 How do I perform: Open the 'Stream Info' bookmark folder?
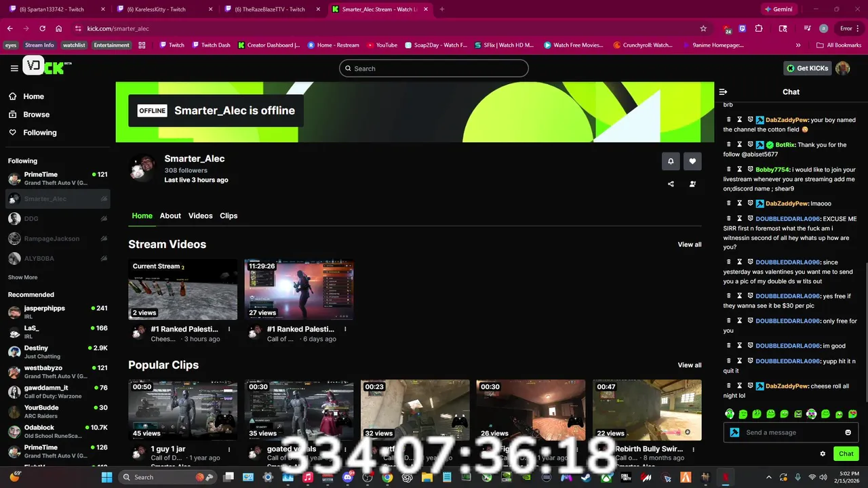coord(39,45)
